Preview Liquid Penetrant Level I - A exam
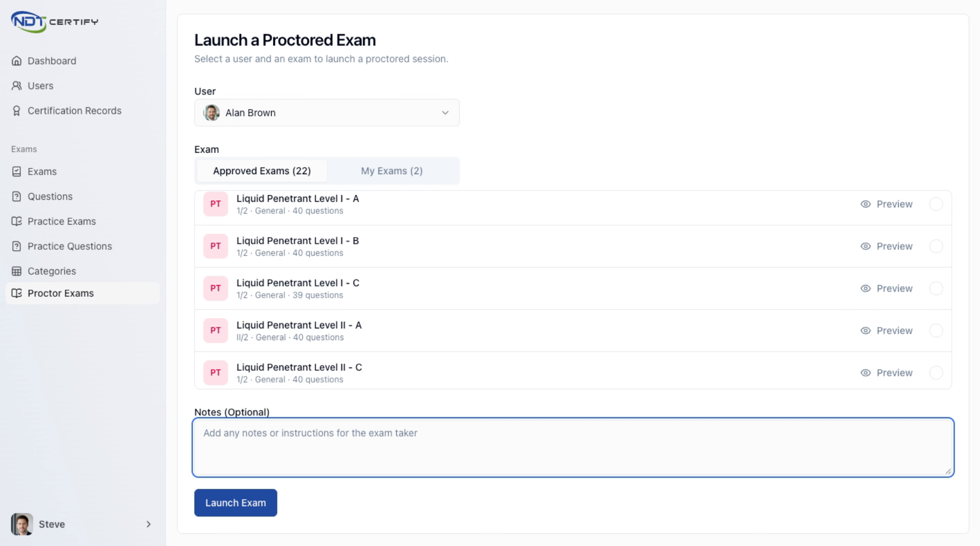Screen dimensions: 980x546 (887, 204)
